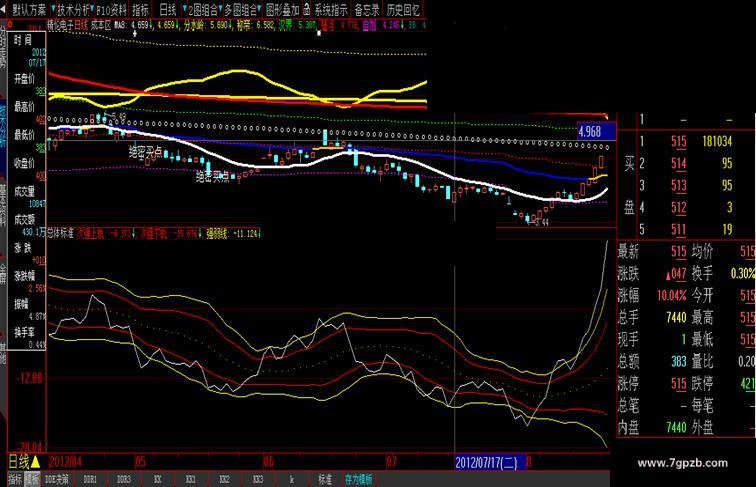The image size is (756, 487).
Task: Open the 指标 indicator menu
Action: point(140,9)
